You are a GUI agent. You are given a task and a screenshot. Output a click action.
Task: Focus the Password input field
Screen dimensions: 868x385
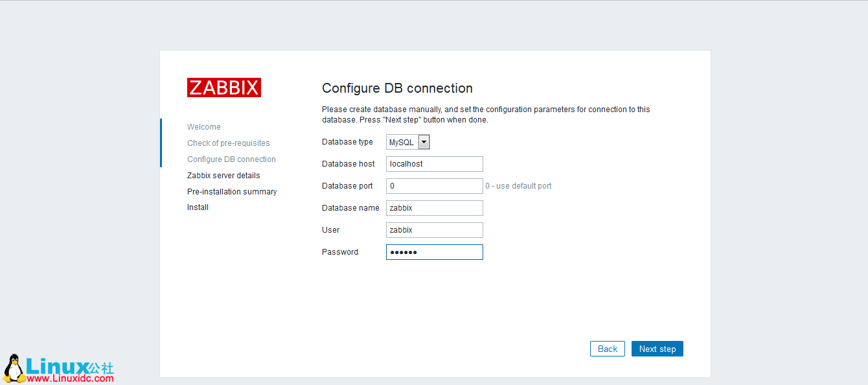pyautogui.click(x=434, y=251)
